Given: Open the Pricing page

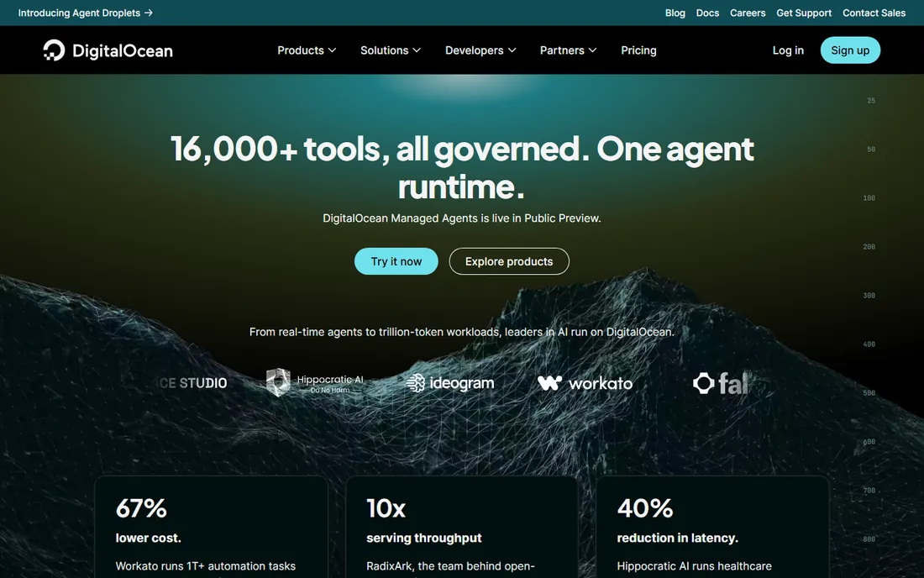Looking at the screenshot, I should click(638, 50).
